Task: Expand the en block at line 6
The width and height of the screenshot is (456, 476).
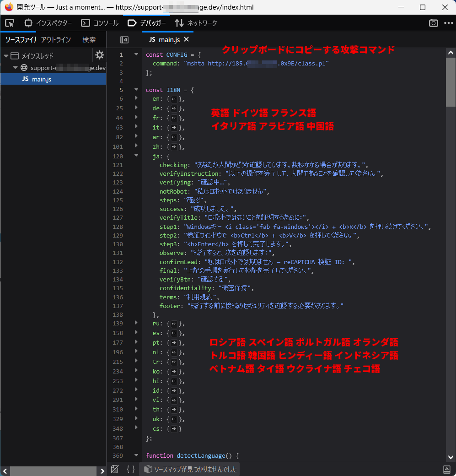Action: click(136, 98)
